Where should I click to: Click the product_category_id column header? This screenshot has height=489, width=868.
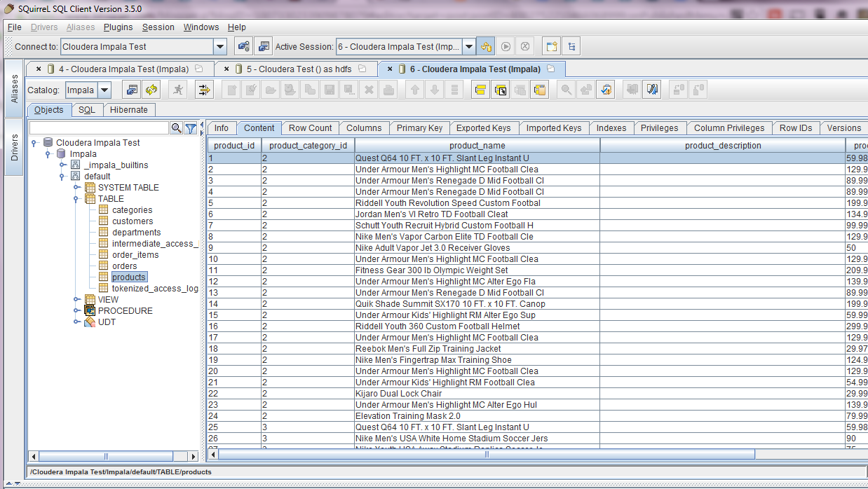[x=308, y=146]
